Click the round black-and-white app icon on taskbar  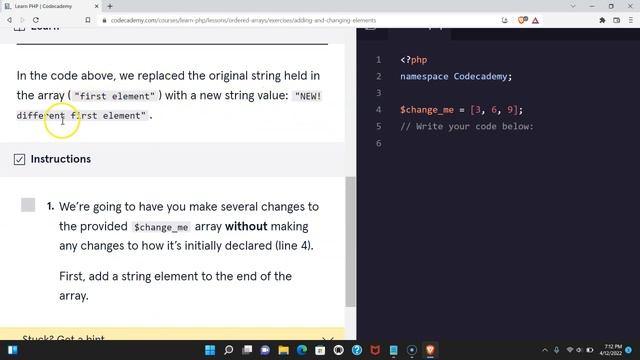[339, 350]
